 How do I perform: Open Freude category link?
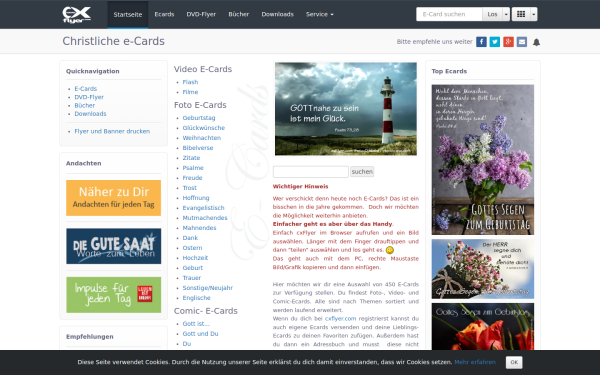point(192,178)
